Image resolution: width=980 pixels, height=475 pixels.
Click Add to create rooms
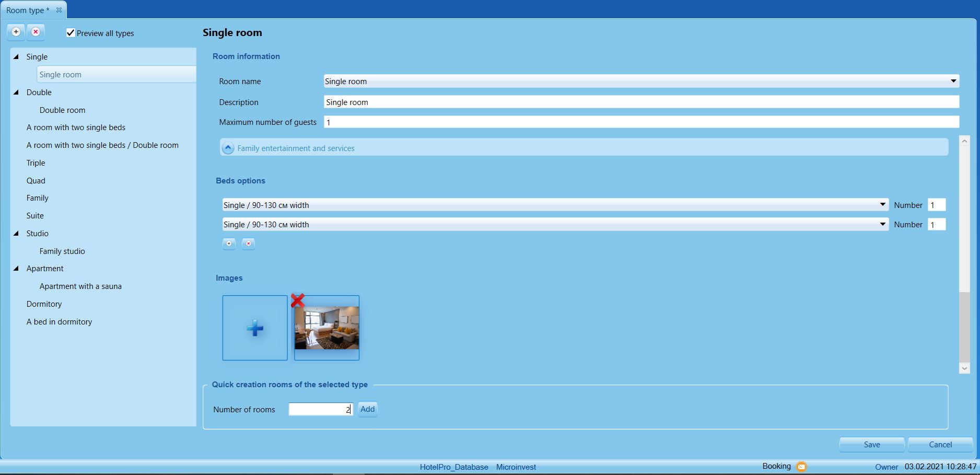367,409
